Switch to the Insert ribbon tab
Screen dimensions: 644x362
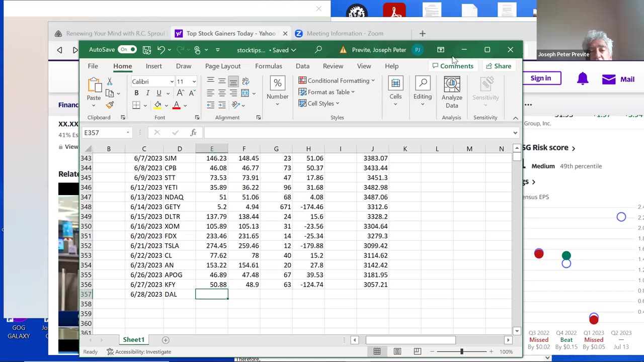click(x=154, y=66)
